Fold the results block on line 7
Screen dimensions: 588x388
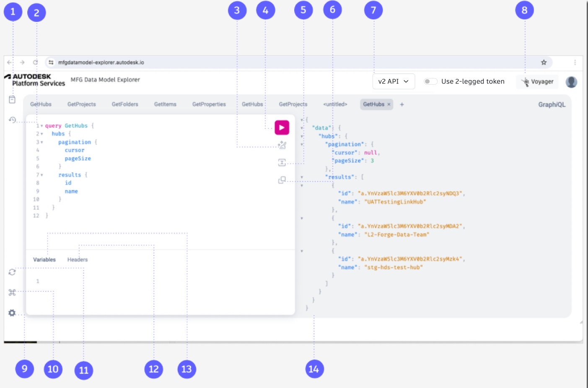(42, 175)
